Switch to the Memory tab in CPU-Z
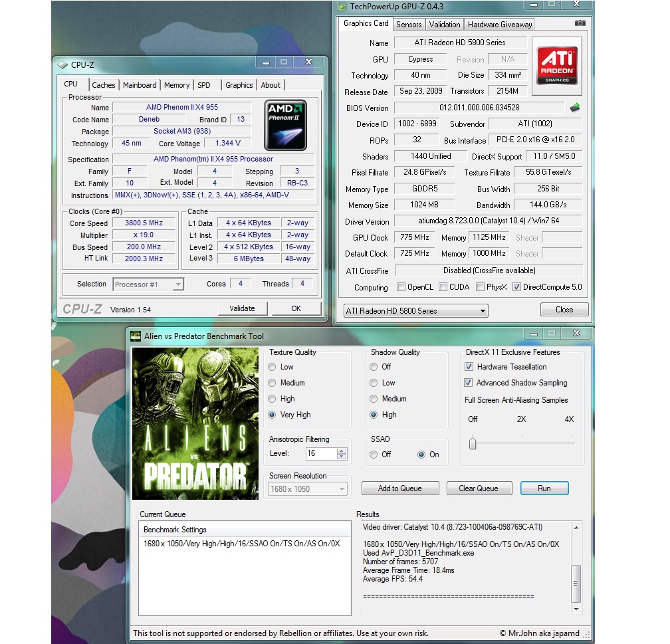670x644 pixels. pos(177,85)
